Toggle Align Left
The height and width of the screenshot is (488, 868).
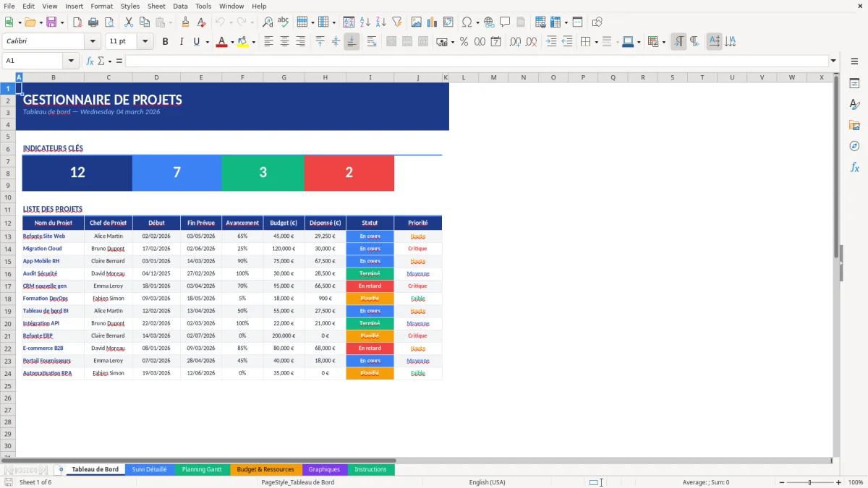tap(268, 42)
